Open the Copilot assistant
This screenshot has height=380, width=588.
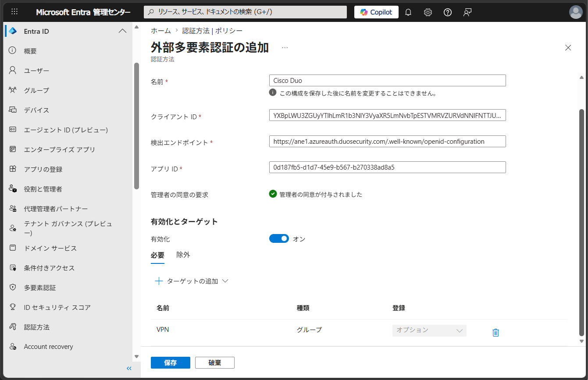(x=376, y=12)
